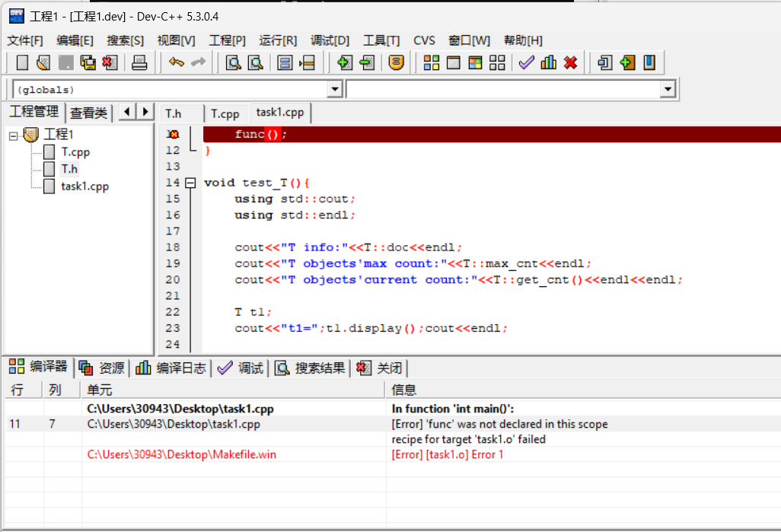781x532 pixels.
Task: Start debugging with the purple checkmark icon
Action: [527, 62]
